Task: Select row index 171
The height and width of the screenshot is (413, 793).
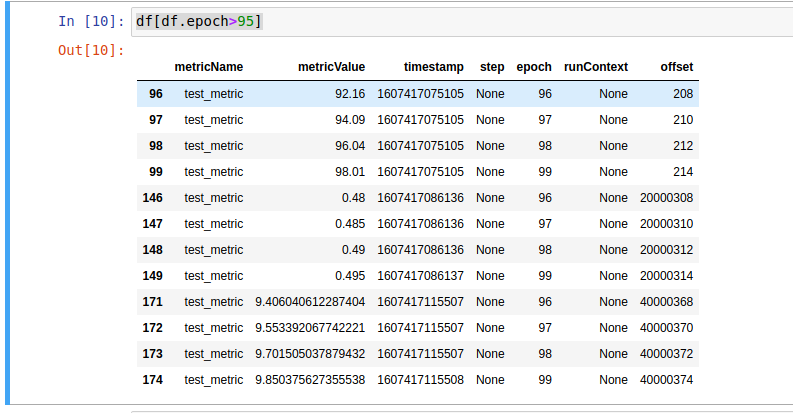Action: [x=152, y=302]
